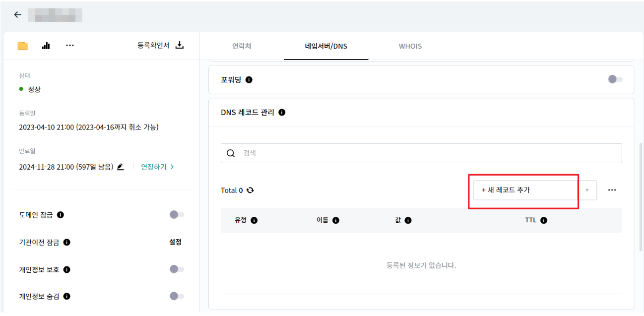The width and height of the screenshot is (644, 316).
Task: Toggle the 포워딩 switch
Action: click(x=615, y=79)
